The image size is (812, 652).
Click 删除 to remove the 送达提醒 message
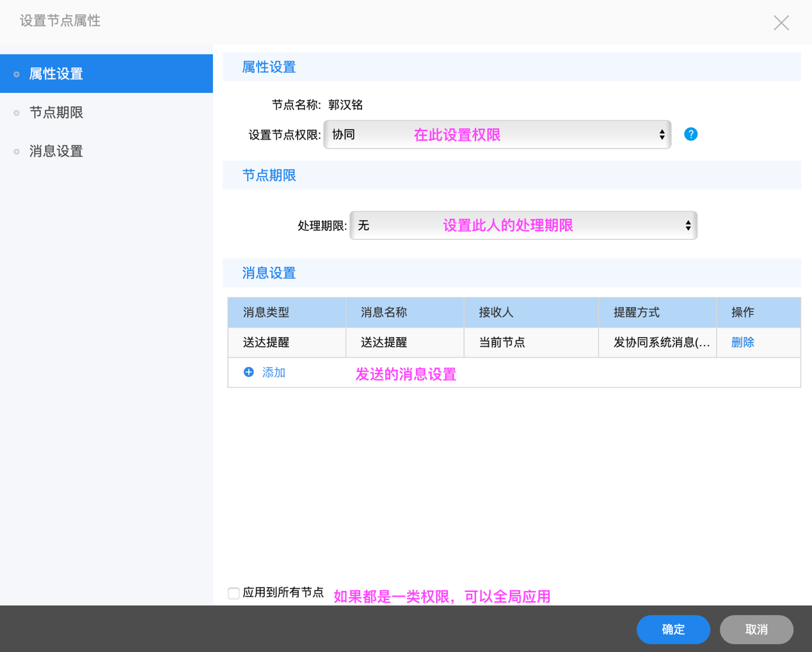pos(742,342)
